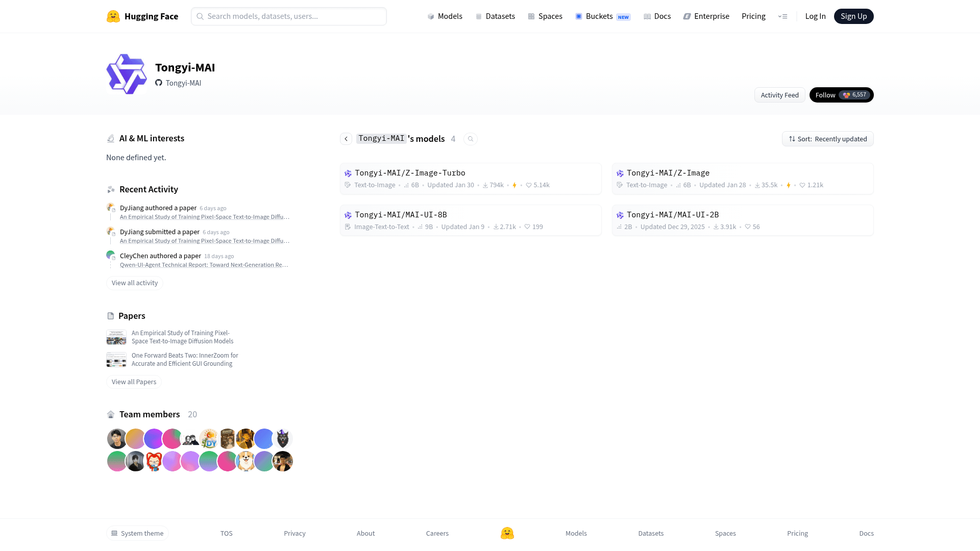
Task: Click CleyChen's avatar in Recent Activity
Action: pyautogui.click(x=110, y=255)
